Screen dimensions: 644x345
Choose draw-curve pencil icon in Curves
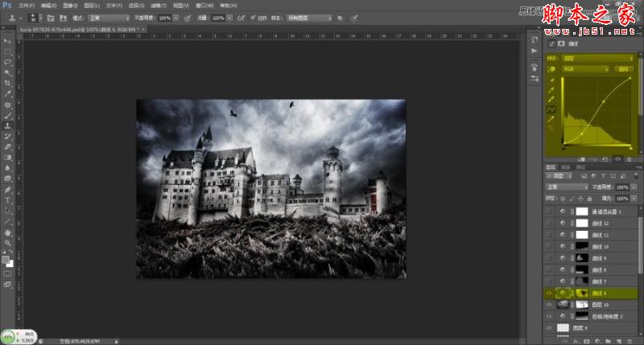551,119
